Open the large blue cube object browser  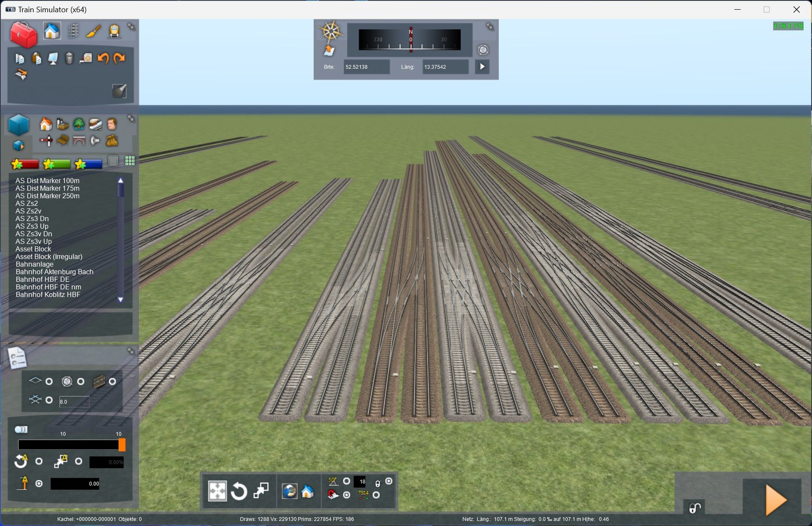click(x=19, y=125)
